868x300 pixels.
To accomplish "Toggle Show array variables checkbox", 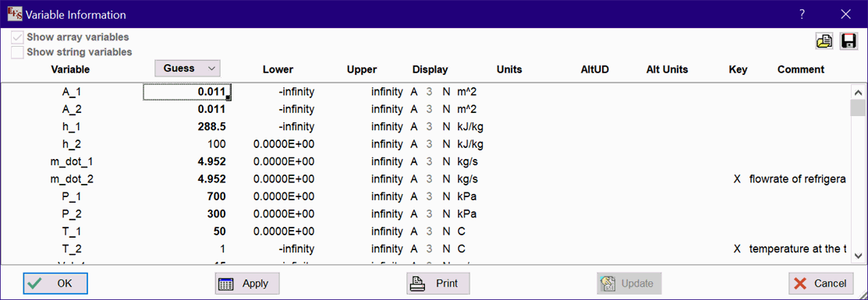I will pyautogui.click(x=18, y=37).
